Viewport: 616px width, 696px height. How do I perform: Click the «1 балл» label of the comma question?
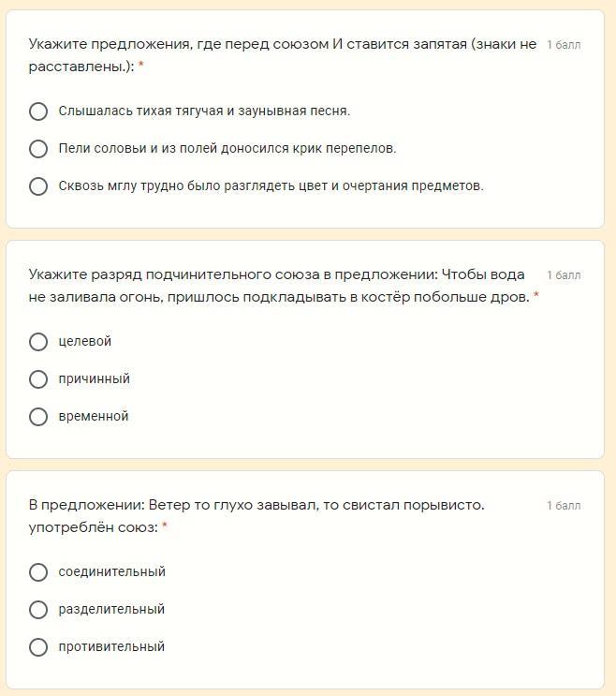[564, 45]
